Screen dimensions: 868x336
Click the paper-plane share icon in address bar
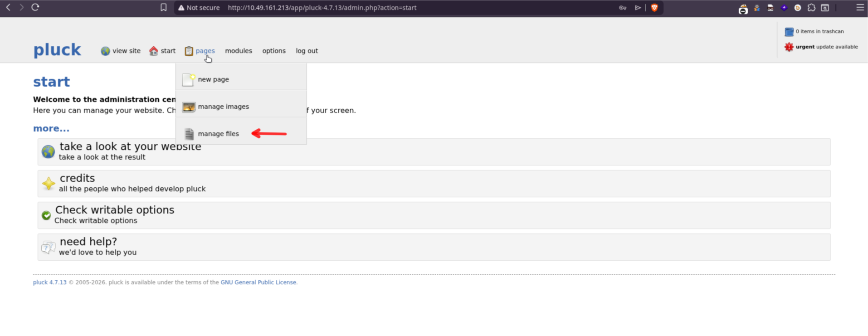[638, 8]
